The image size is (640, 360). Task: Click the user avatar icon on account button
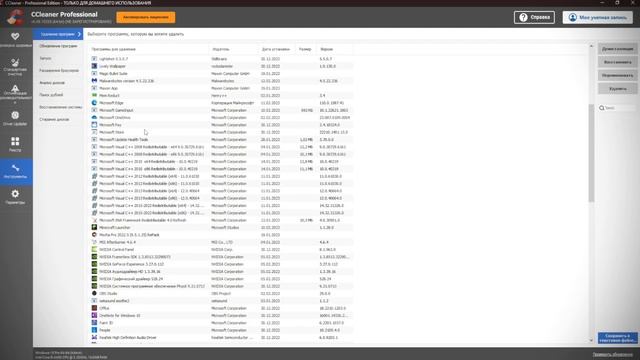tap(572, 18)
